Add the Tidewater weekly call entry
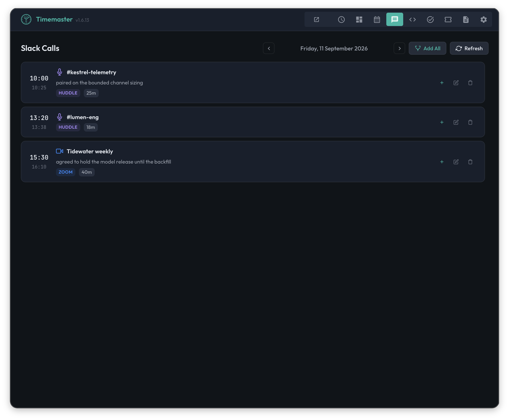 coord(442,162)
